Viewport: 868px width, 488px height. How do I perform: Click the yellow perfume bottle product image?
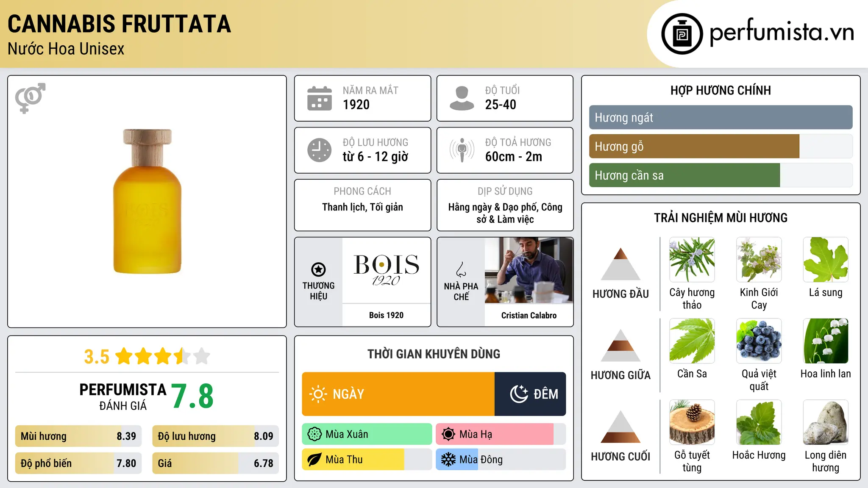pos(147,201)
